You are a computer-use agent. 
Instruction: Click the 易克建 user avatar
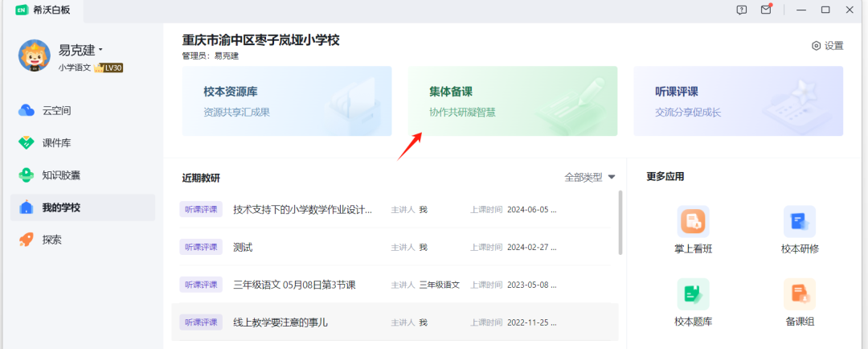point(35,55)
